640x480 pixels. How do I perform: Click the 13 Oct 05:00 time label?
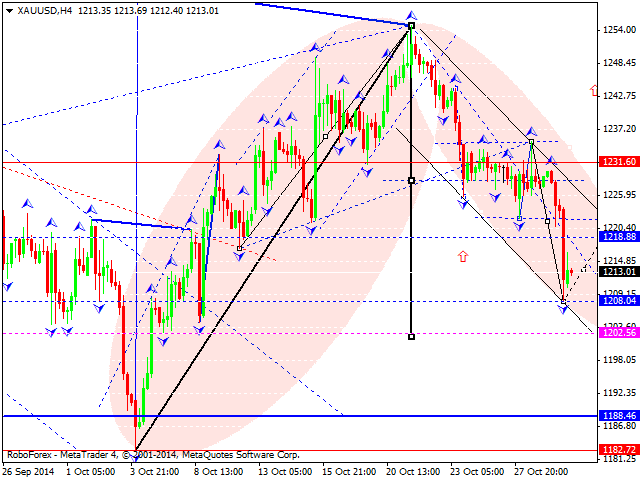pos(285,472)
